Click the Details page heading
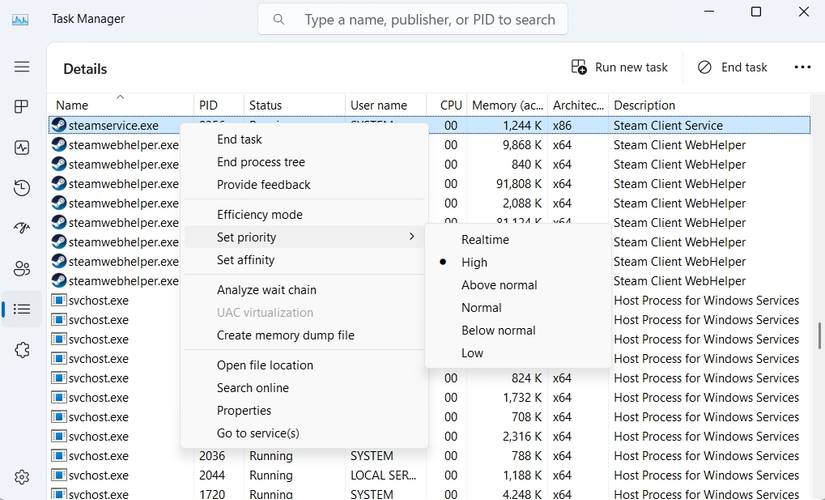This screenshot has height=500, width=825. [85, 69]
